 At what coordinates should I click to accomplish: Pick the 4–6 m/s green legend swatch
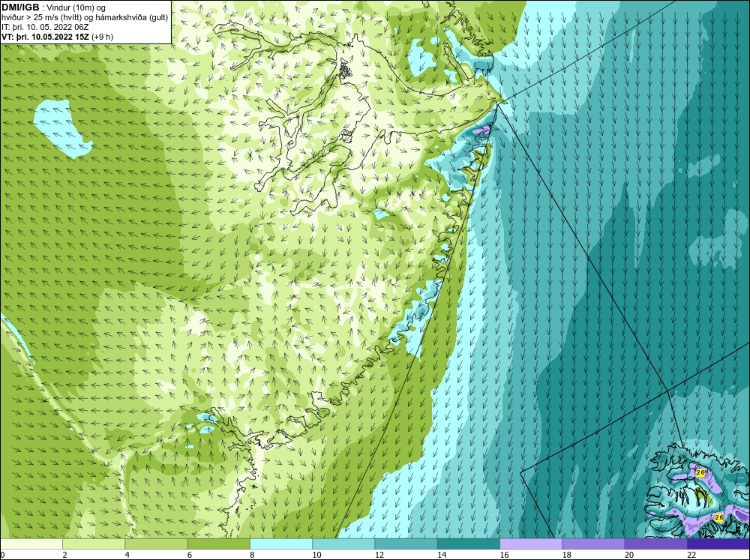pos(156,544)
